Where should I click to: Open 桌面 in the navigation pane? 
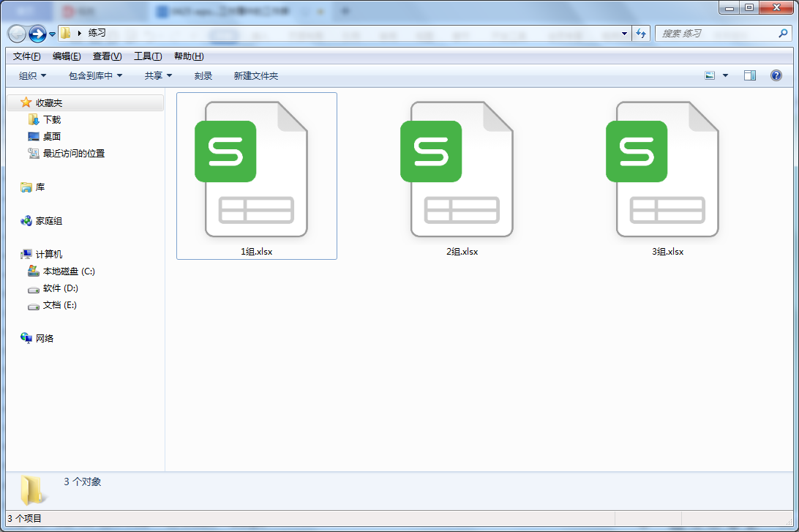tap(52, 137)
